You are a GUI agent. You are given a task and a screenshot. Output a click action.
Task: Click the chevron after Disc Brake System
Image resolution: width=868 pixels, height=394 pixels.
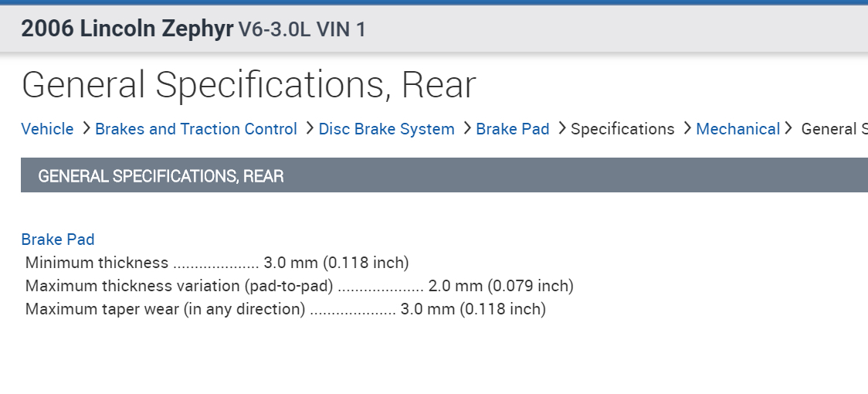[466, 128]
